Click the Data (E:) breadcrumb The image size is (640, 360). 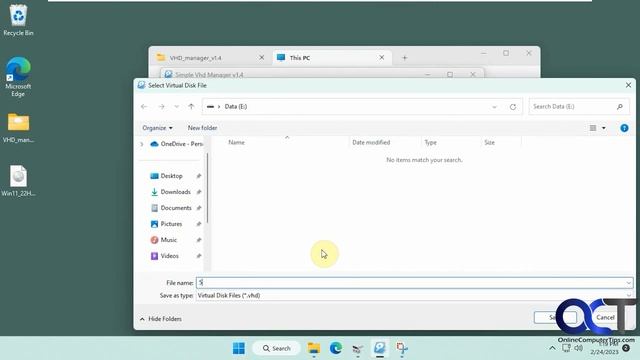point(236,107)
